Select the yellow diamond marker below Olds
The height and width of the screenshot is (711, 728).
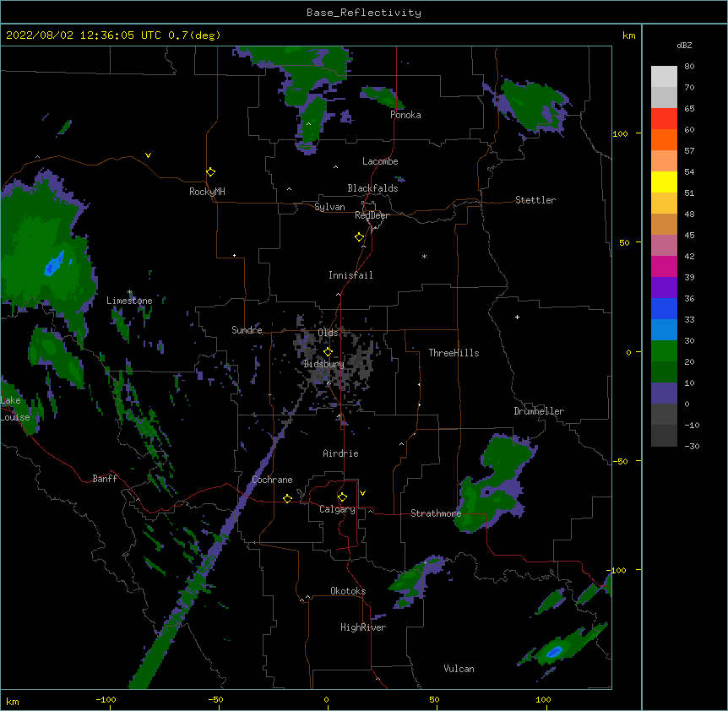click(328, 352)
